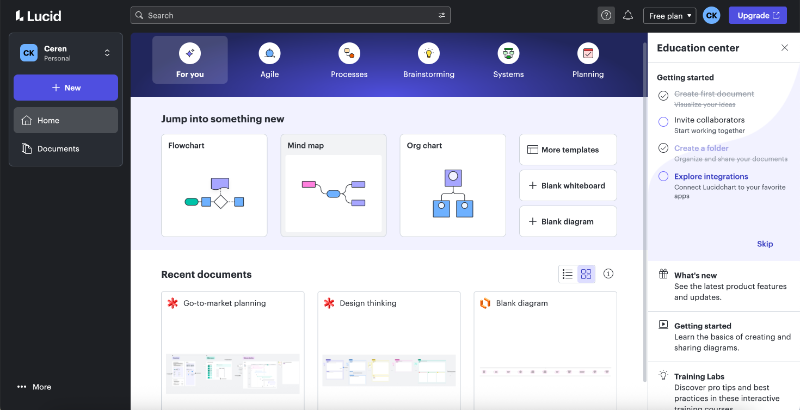Image resolution: width=800 pixels, height=410 pixels.
Task: Click the Documents sidebar icon
Action: point(27,149)
